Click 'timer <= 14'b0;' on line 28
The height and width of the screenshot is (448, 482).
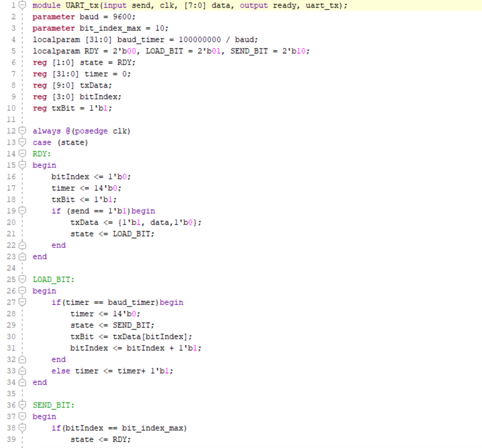click(105, 314)
